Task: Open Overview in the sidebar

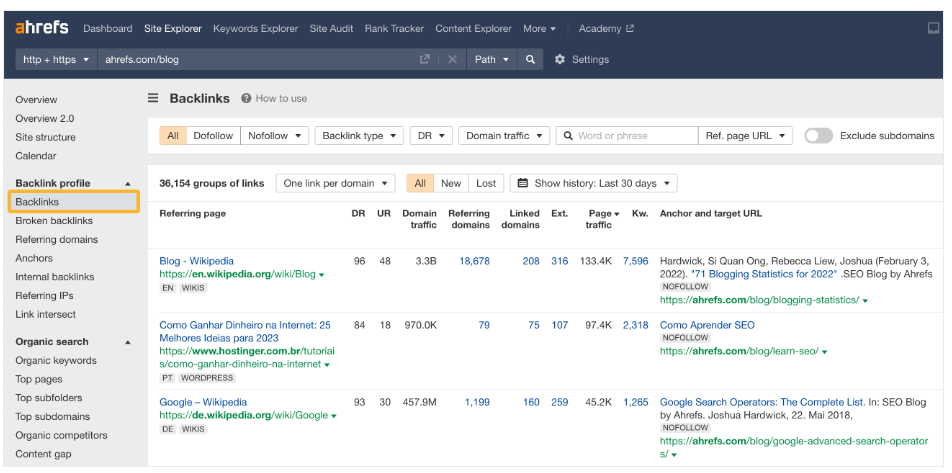Action: tap(36, 100)
